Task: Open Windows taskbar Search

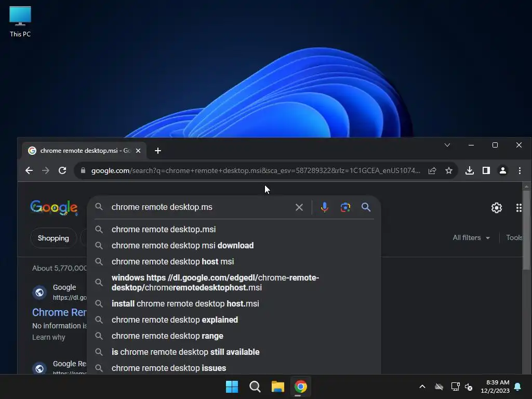Action: [x=255, y=387]
